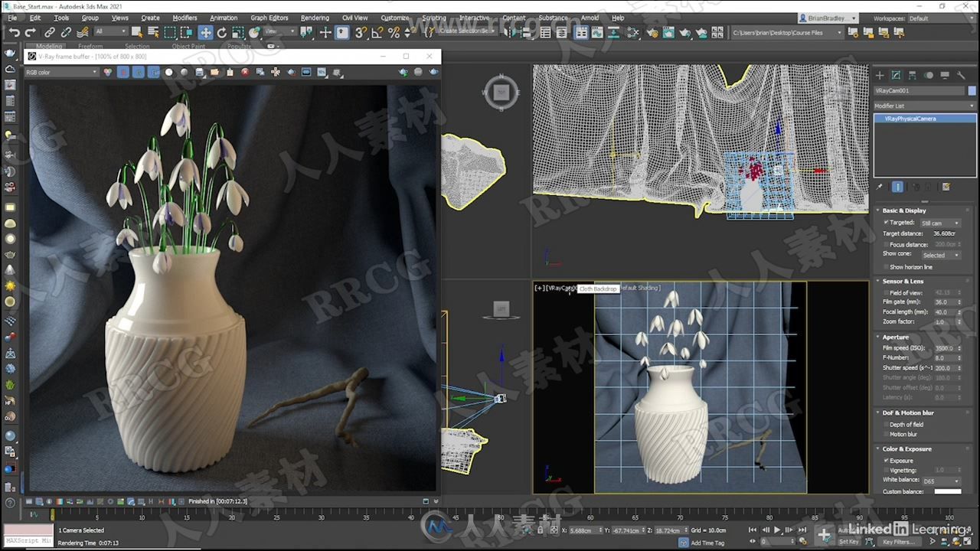Click the object color swatch beside VRayCam001
980x551 pixels.
point(971,90)
